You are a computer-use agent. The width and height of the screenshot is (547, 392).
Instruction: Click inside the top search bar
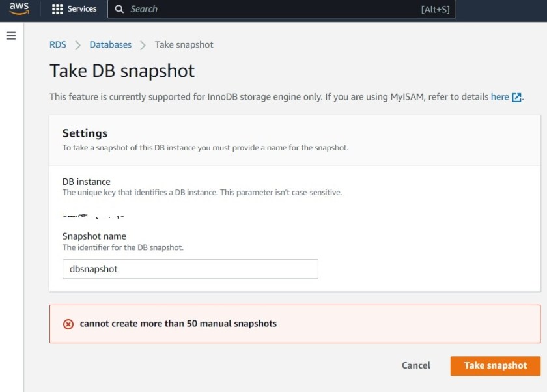click(260, 9)
